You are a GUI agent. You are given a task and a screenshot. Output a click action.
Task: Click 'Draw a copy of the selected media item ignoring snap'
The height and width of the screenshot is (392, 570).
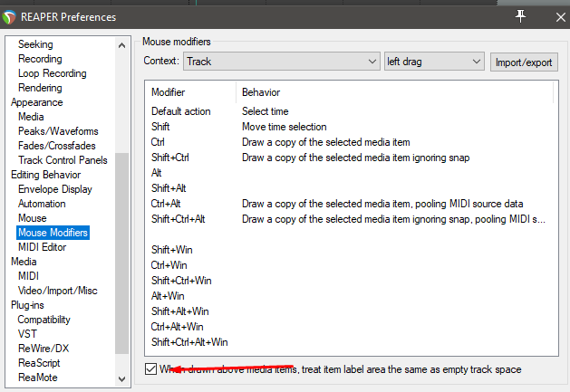[x=356, y=158]
